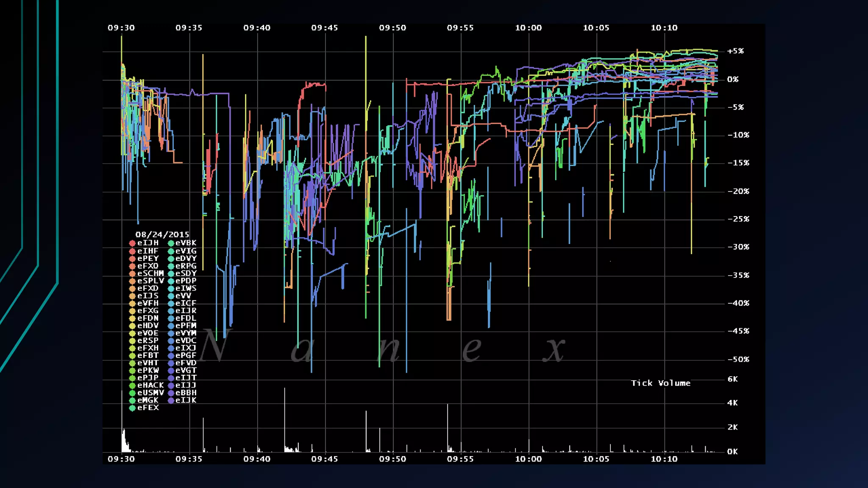This screenshot has height=488, width=868.
Task: Click the Tick Volume label
Action: [x=661, y=383]
